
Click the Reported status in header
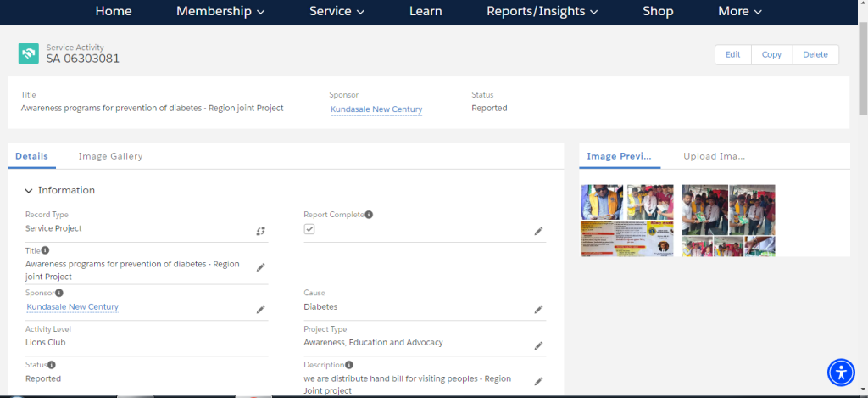pyautogui.click(x=489, y=108)
